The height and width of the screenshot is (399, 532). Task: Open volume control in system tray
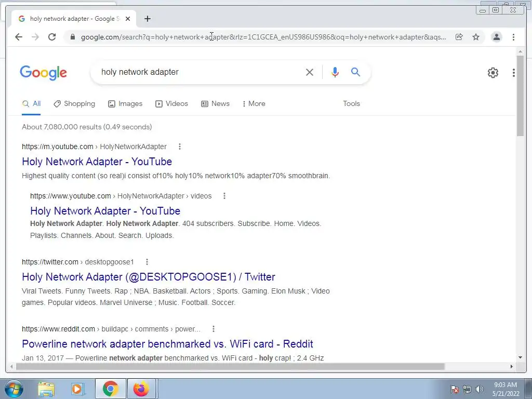pos(480,389)
